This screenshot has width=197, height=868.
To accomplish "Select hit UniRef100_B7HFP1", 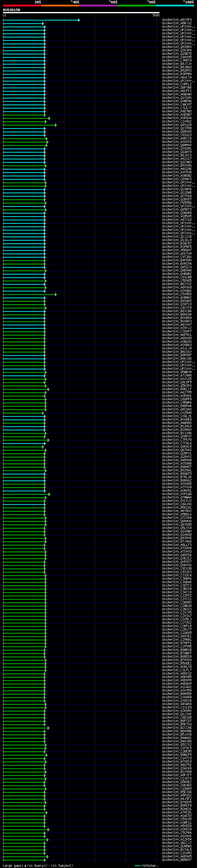I will [177, 643].
